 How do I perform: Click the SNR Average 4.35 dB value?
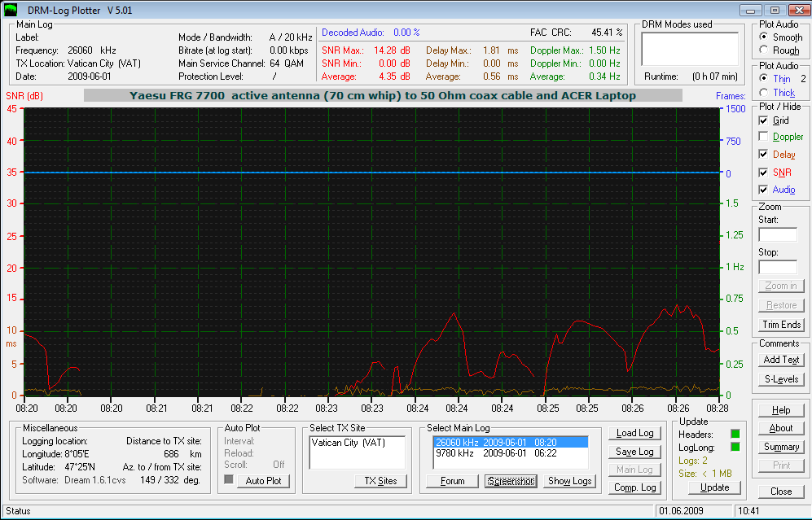394,76
